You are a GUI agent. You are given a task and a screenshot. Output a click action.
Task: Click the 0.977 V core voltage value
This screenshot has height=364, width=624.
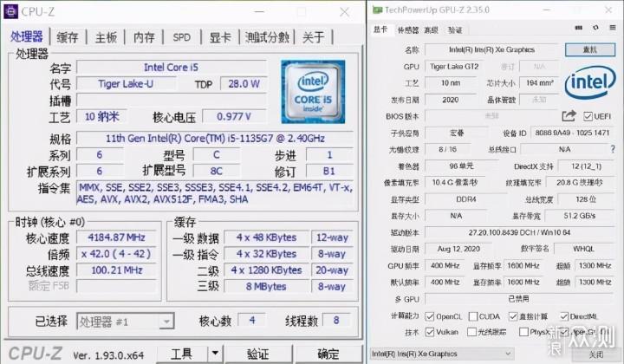coord(234,116)
